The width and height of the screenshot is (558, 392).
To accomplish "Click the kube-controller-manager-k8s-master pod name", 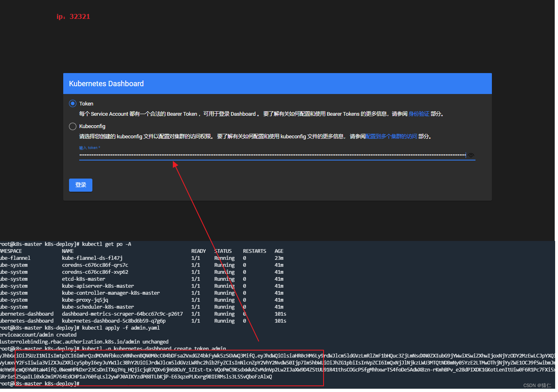I will tap(111, 293).
